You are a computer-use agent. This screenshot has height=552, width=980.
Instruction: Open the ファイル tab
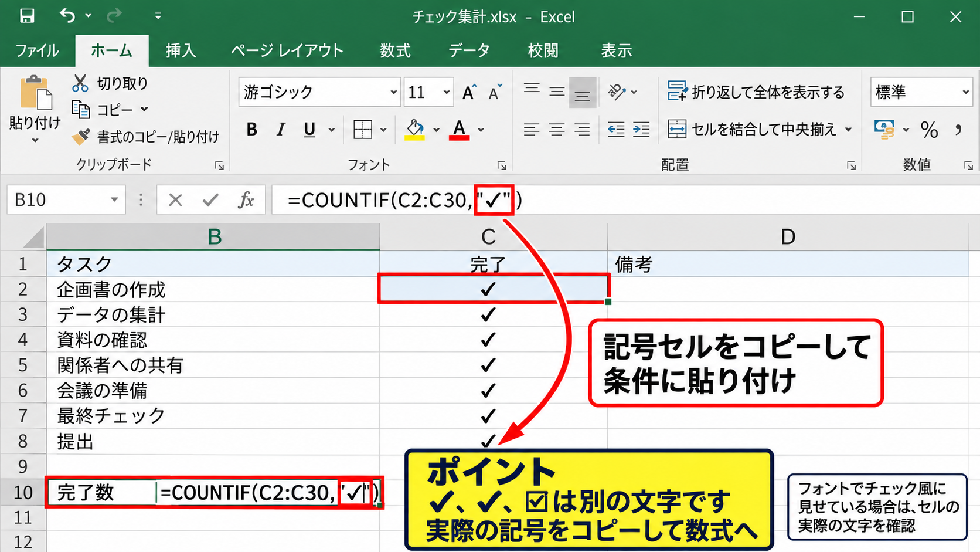[x=37, y=50]
